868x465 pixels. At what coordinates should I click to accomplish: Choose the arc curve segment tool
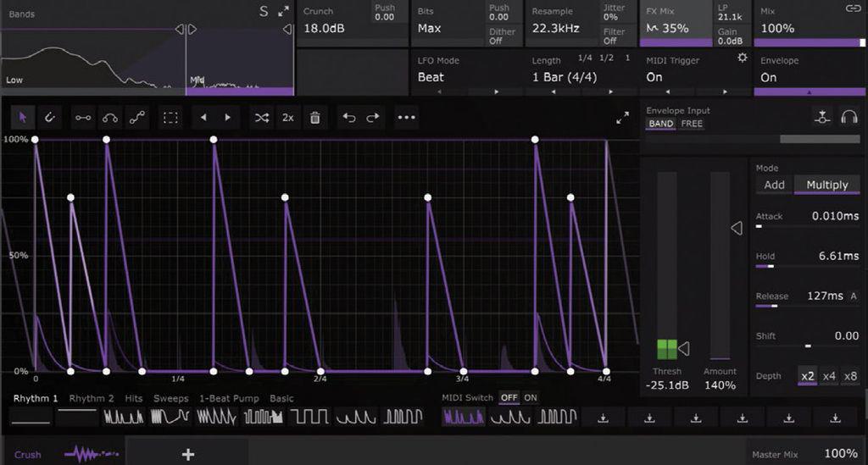coord(110,117)
